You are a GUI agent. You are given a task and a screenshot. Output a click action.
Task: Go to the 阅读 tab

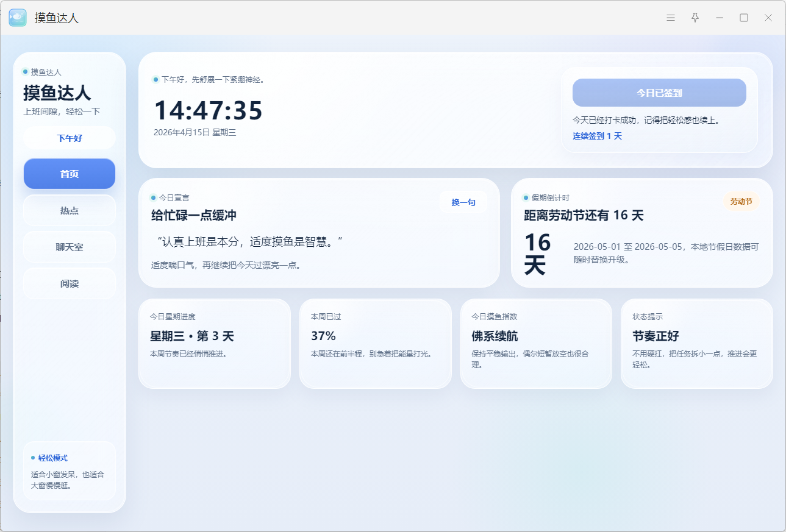(x=70, y=283)
